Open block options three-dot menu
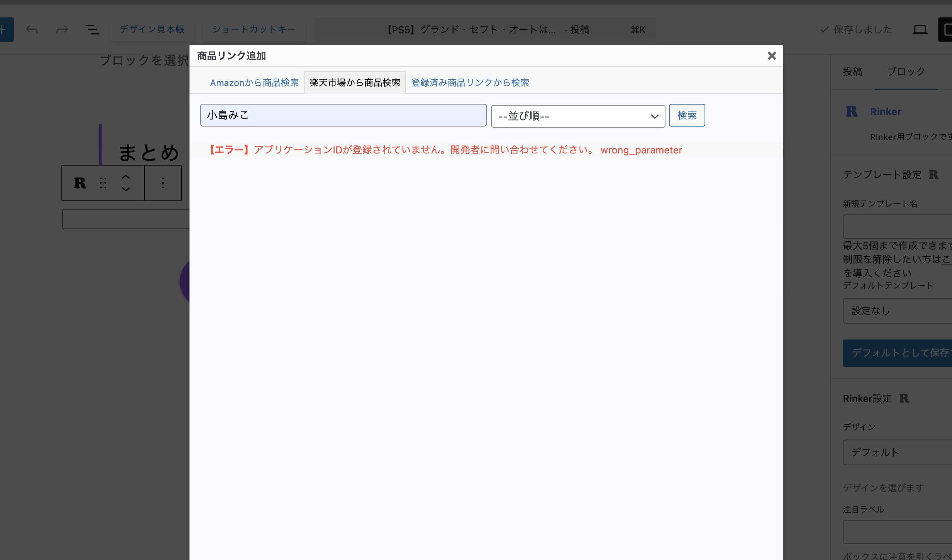The width and height of the screenshot is (952, 560). (163, 183)
